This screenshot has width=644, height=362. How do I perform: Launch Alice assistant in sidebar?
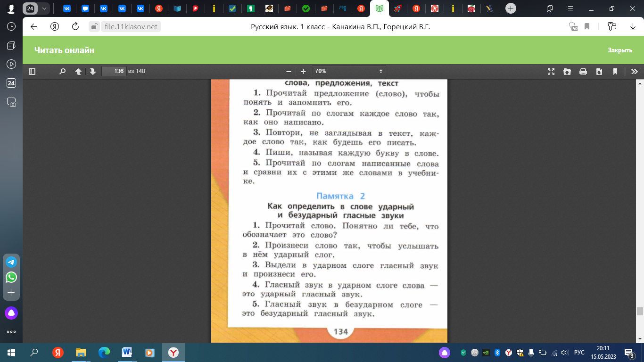click(11, 313)
